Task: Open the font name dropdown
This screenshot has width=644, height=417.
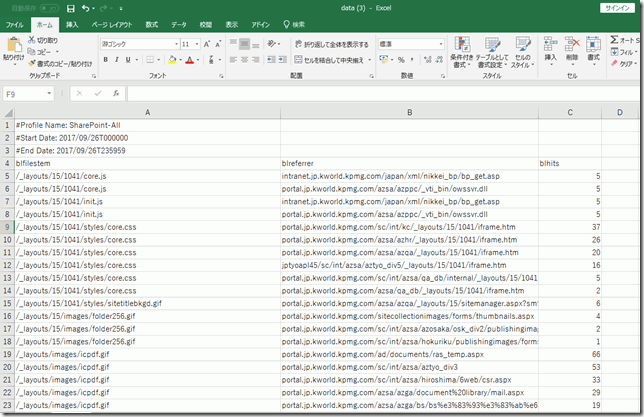Action: [177, 44]
